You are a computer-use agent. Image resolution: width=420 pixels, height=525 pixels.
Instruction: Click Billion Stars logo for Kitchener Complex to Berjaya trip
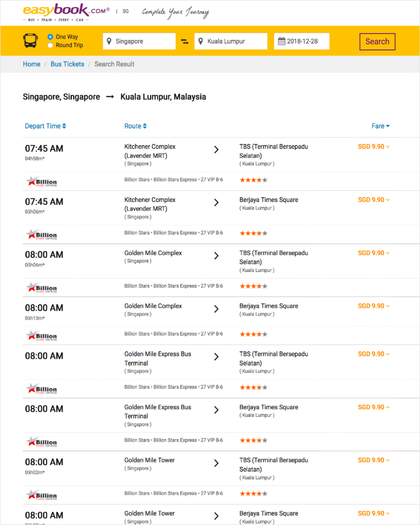[x=41, y=235]
